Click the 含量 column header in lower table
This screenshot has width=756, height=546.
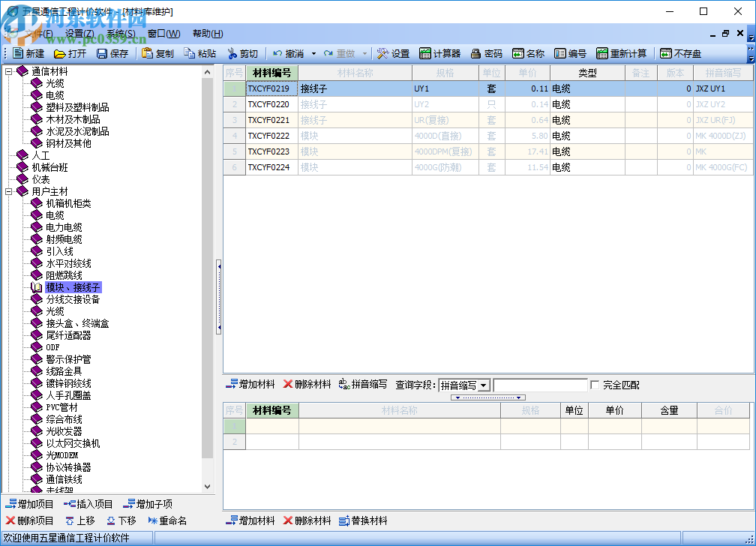669,410
